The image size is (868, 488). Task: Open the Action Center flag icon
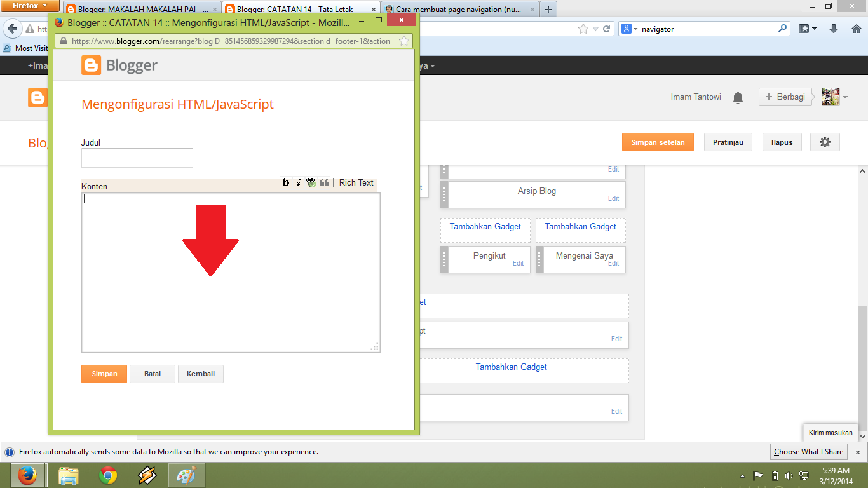coord(758,475)
